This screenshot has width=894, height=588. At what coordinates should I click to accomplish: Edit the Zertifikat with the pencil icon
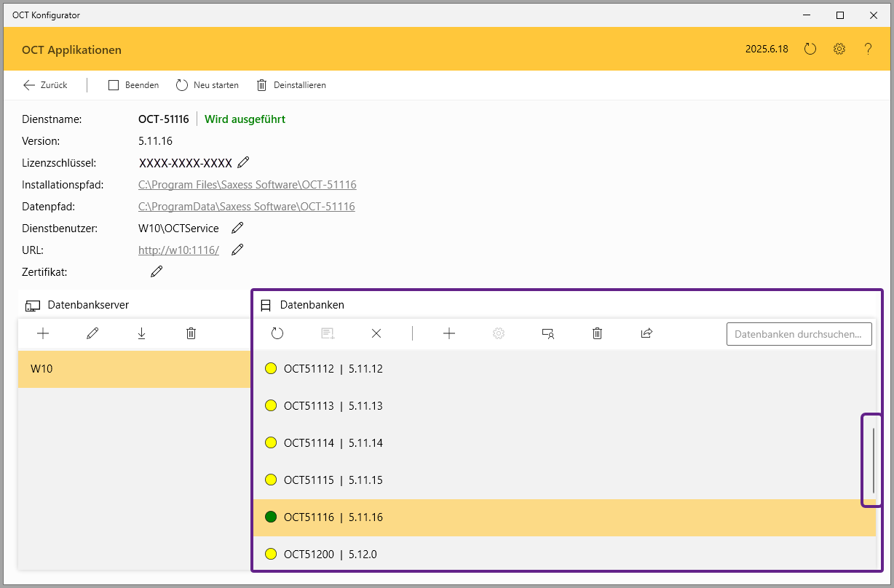coord(157,271)
